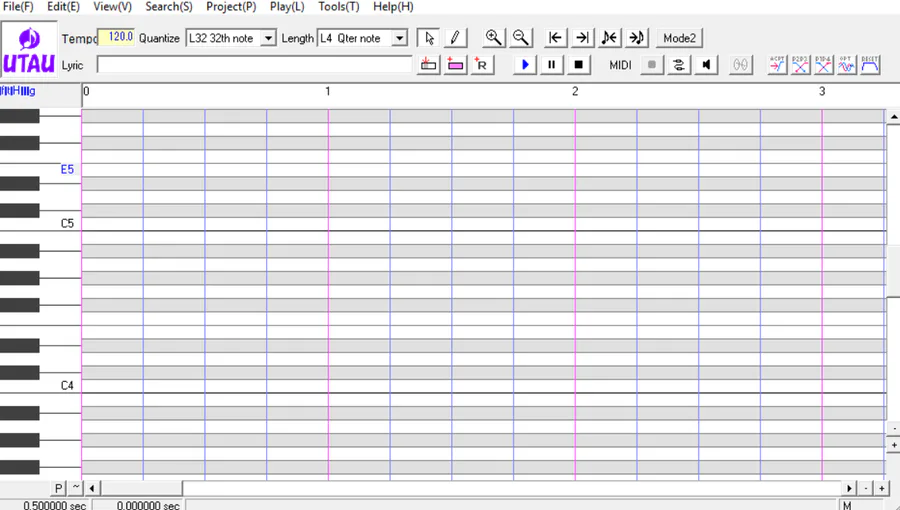Click the vertical zoom minus button
900x510 pixels.
tap(894, 429)
